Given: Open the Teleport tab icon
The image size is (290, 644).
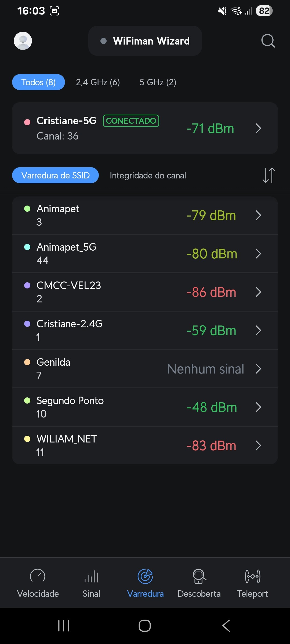Looking at the screenshot, I should pos(252,576).
